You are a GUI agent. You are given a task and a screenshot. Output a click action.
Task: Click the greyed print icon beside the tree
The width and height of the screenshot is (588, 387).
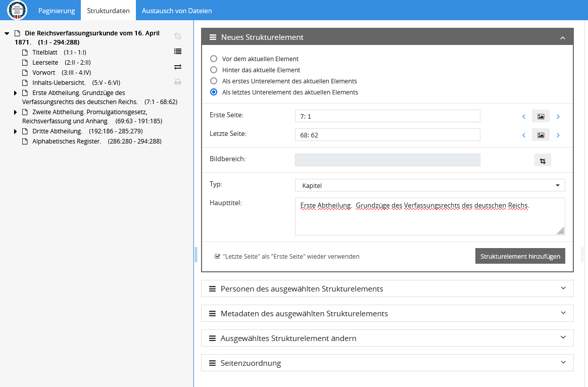(x=178, y=82)
